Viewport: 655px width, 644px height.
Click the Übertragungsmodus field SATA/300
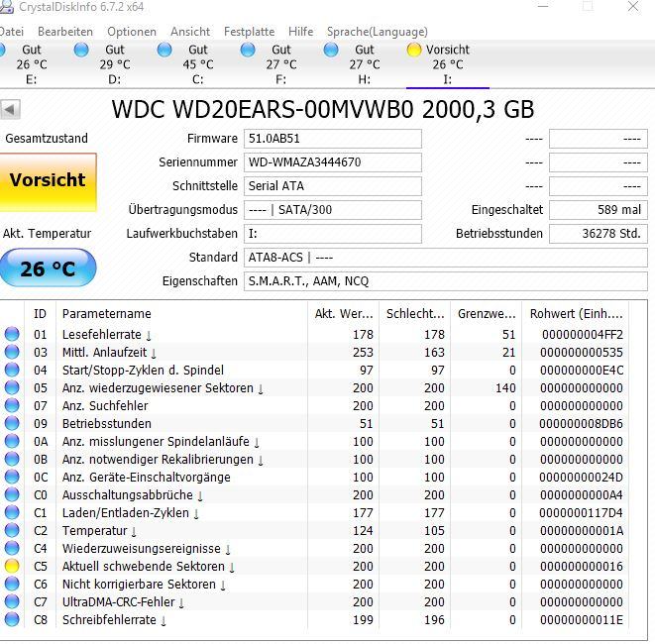coord(333,210)
